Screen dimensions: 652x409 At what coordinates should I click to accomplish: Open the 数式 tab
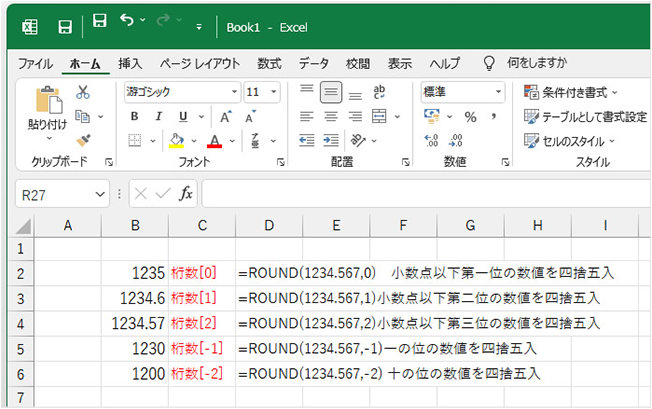[x=269, y=64]
